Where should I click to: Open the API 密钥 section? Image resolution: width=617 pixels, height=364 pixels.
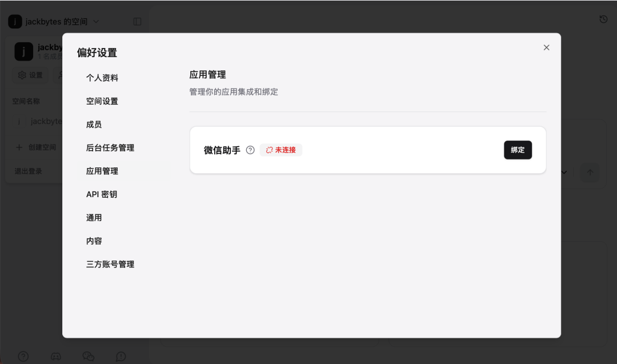coord(102,194)
